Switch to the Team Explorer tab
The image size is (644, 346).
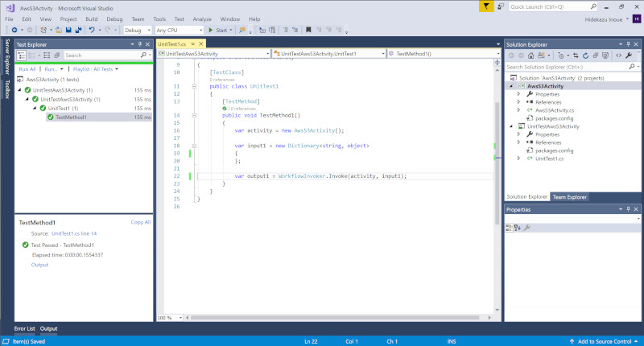click(x=569, y=196)
